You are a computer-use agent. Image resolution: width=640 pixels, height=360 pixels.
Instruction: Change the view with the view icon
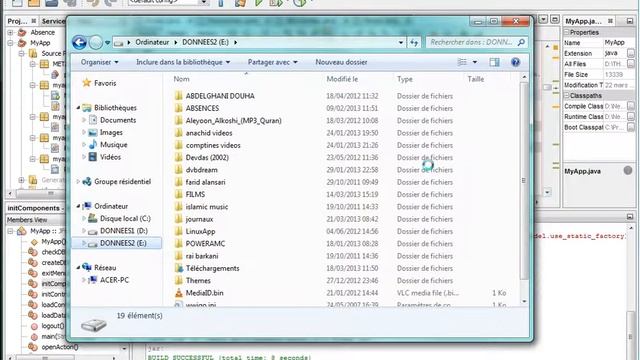tap(462, 62)
